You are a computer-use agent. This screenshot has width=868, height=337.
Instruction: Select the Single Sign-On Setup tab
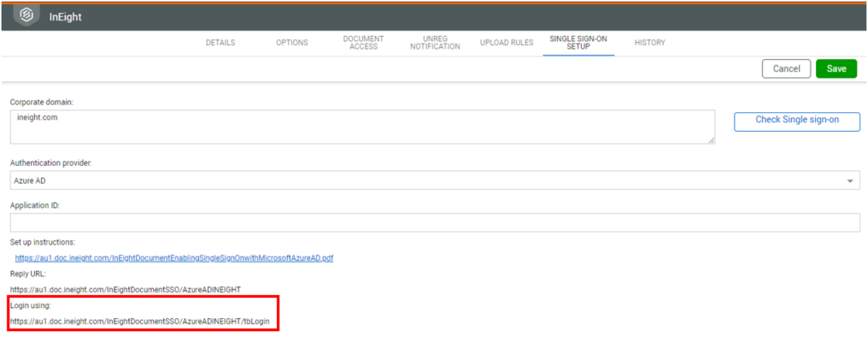578,43
